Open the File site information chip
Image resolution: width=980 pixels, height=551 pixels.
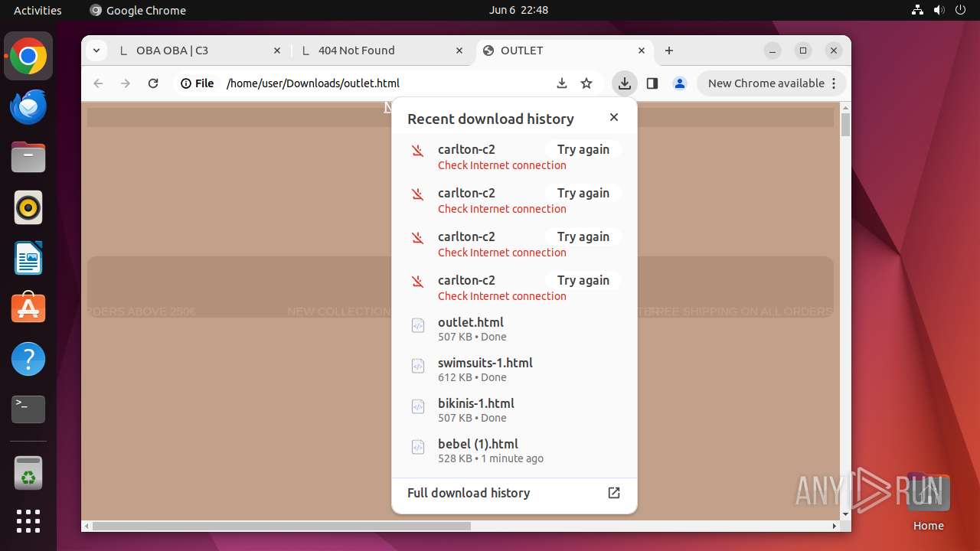click(x=198, y=83)
